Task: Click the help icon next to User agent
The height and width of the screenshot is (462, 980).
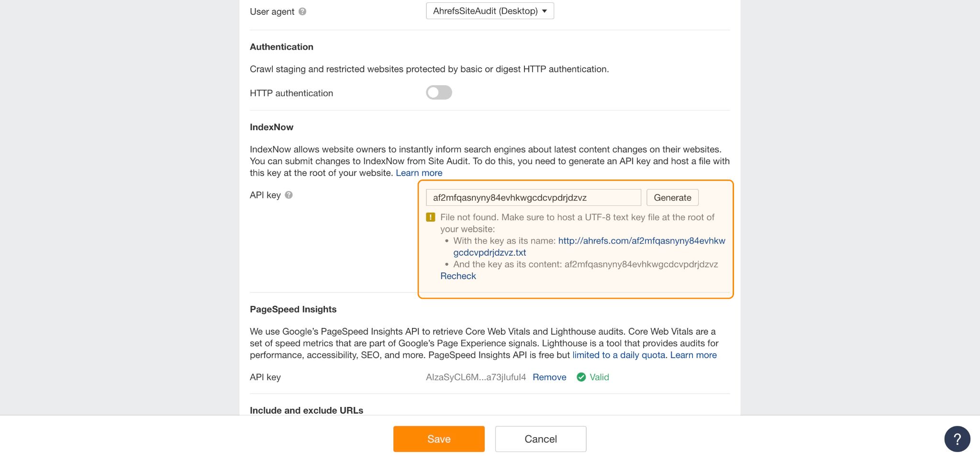Action: (x=301, y=11)
